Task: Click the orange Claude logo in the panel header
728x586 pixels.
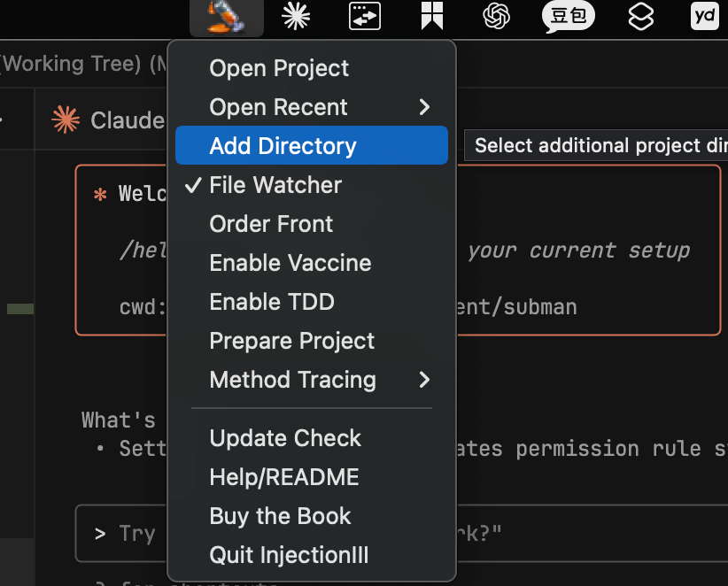Action: pos(66,120)
